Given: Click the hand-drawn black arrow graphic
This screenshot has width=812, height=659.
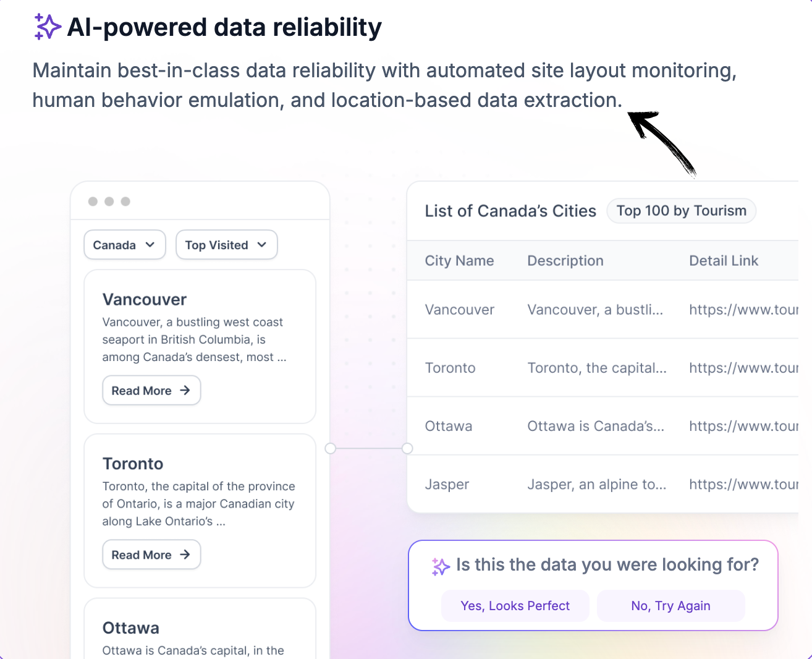Looking at the screenshot, I should pyautogui.click(x=662, y=143).
